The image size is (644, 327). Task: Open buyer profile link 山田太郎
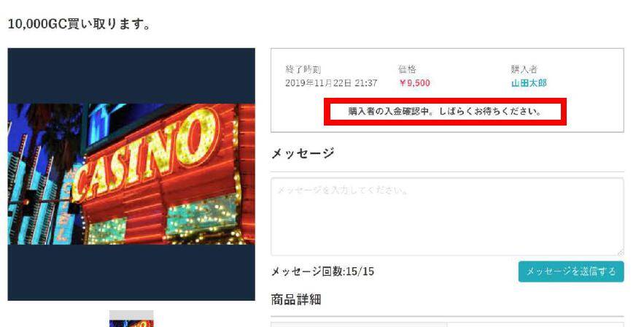[529, 83]
